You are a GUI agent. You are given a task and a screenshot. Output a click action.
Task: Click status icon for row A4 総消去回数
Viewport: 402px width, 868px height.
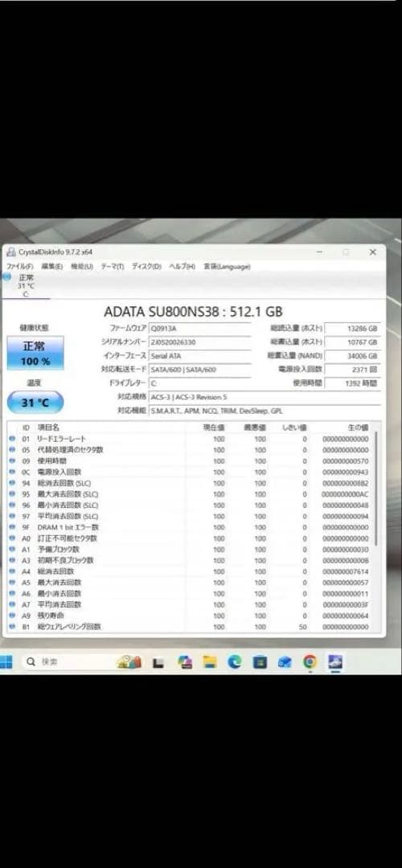pos(13,571)
